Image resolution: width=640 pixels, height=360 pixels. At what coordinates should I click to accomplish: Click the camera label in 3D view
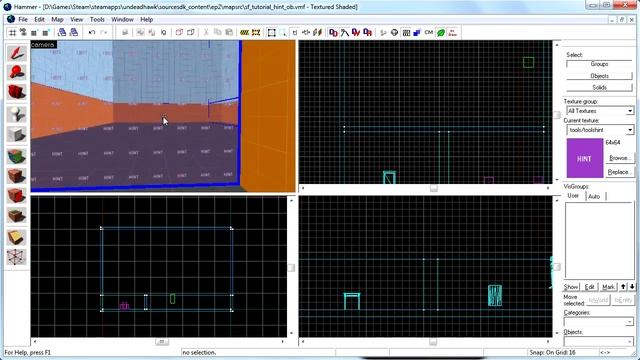[x=42, y=44]
